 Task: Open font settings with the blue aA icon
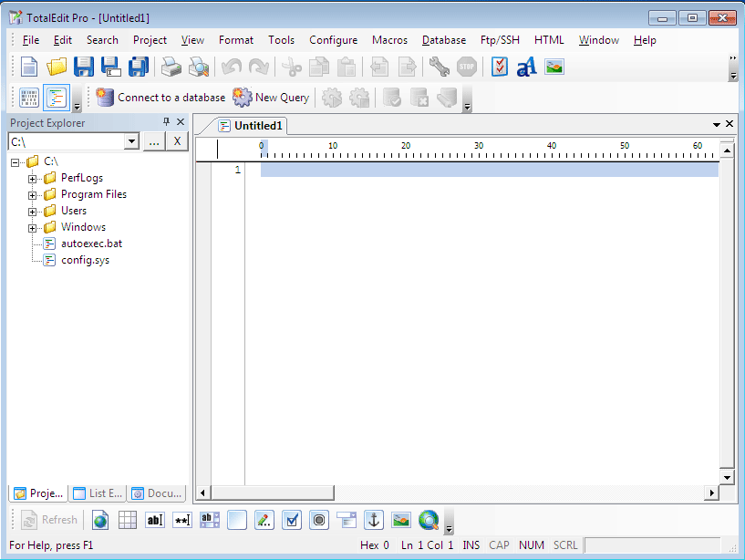(x=526, y=67)
